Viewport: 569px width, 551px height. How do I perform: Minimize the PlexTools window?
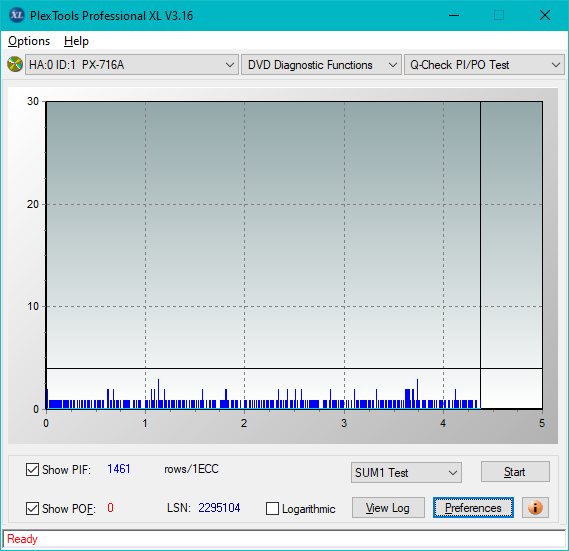pos(454,15)
